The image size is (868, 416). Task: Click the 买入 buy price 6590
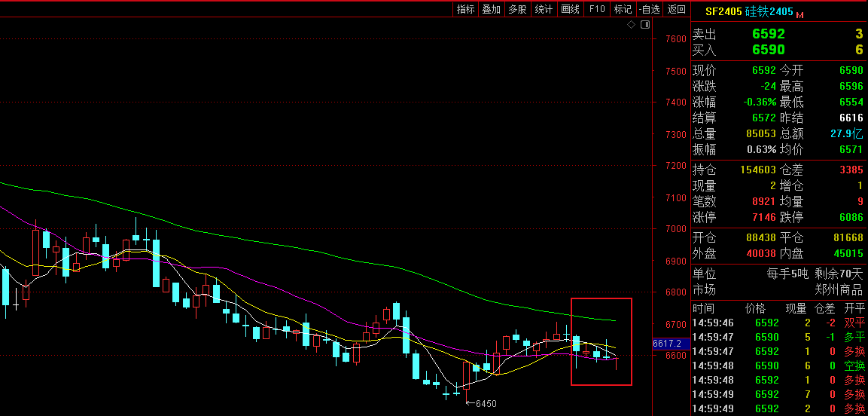click(x=768, y=50)
